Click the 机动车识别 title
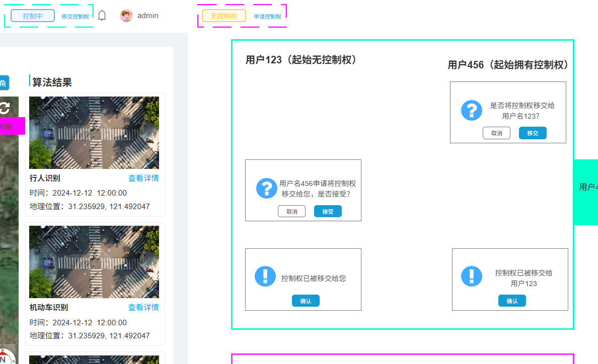 point(49,307)
